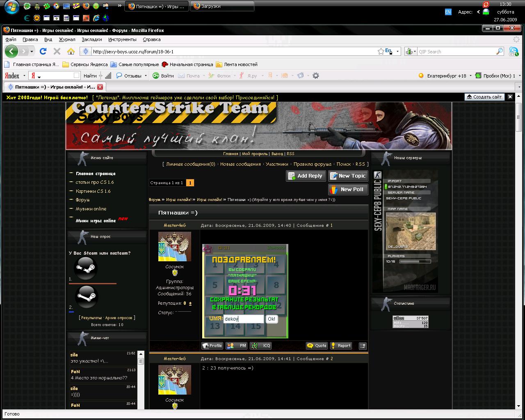Click the second Steam icon poll option

[87, 297]
